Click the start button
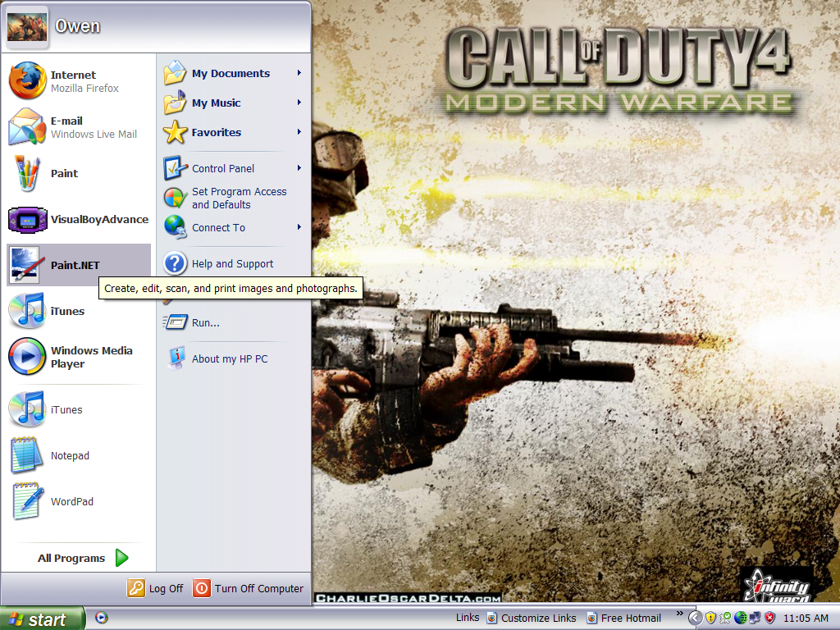The height and width of the screenshot is (630, 840). pyautogui.click(x=43, y=619)
